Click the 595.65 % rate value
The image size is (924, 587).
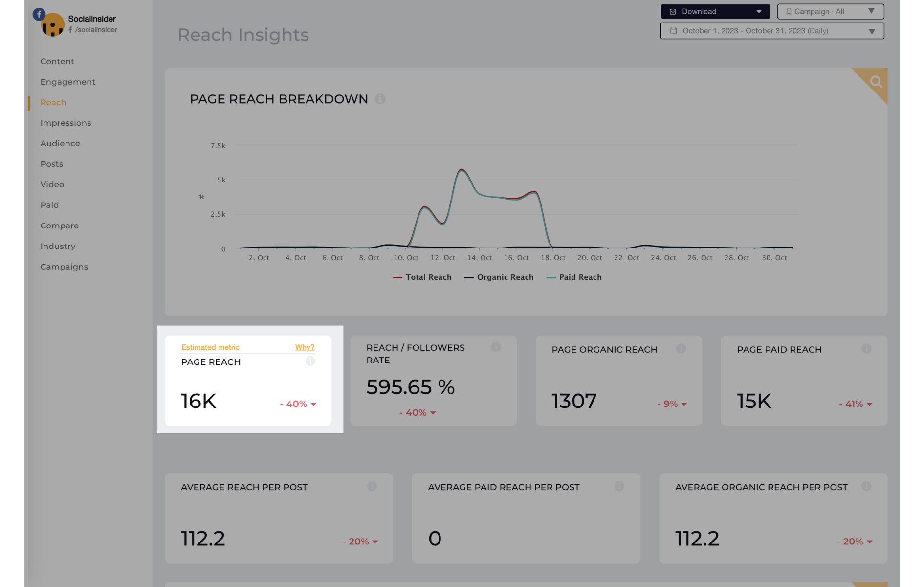[411, 387]
